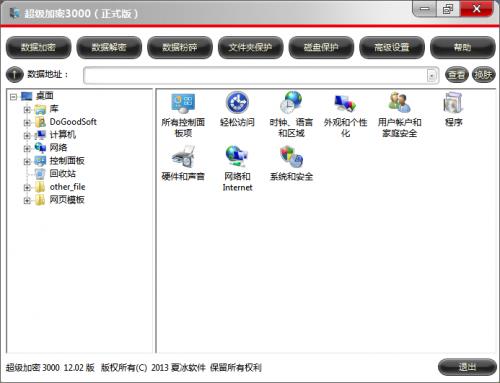Click the 网页模板 folder icon
This screenshot has width=500, height=383.
[x=40, y=200]
